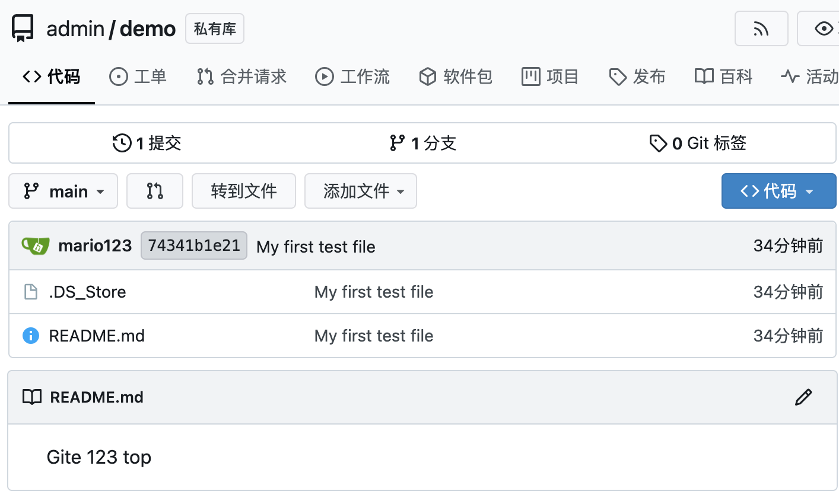This screenshot has height=504, width=839.
Task: Click the .DS_Store file icon
Action: point(30,292)
